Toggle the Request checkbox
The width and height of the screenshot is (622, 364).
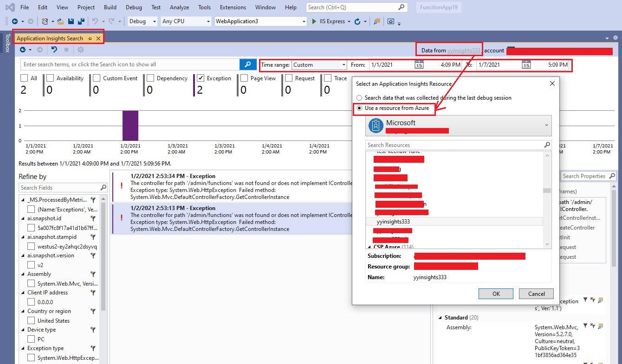tap(289, 78)
